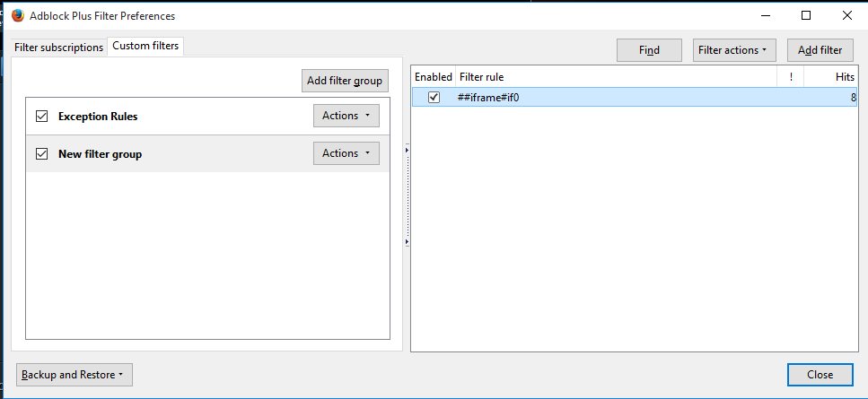Toggle the New filter group checkbox

click(x=41, y=154)
